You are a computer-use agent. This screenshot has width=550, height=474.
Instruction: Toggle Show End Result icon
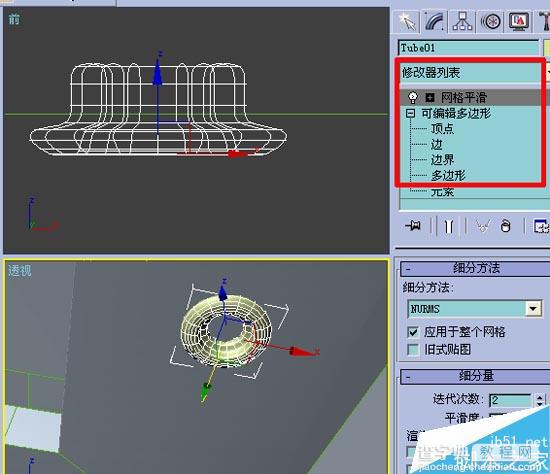click(449, 226)
